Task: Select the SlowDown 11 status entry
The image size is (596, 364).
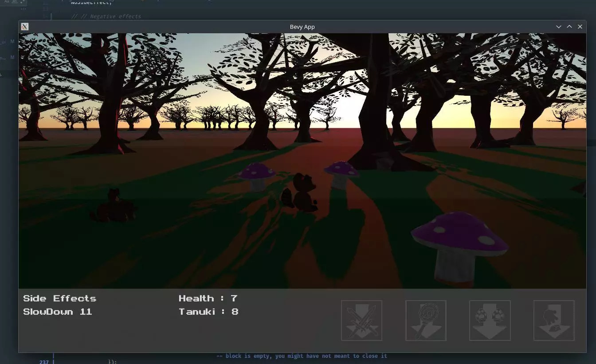Action: coord(57,312)
